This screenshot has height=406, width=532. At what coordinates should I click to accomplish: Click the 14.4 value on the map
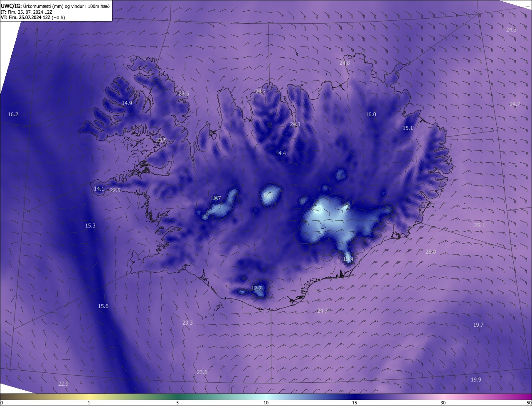pyautogui.click(x=281, y=154)
